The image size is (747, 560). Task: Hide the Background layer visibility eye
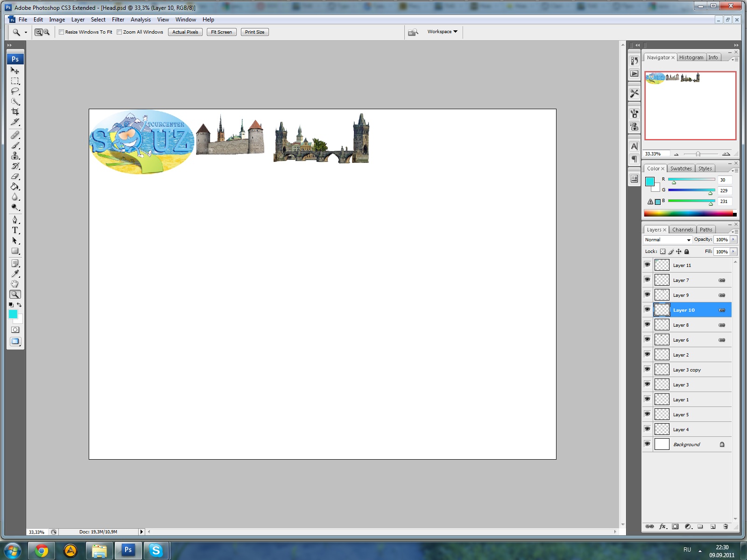[647, 444]
